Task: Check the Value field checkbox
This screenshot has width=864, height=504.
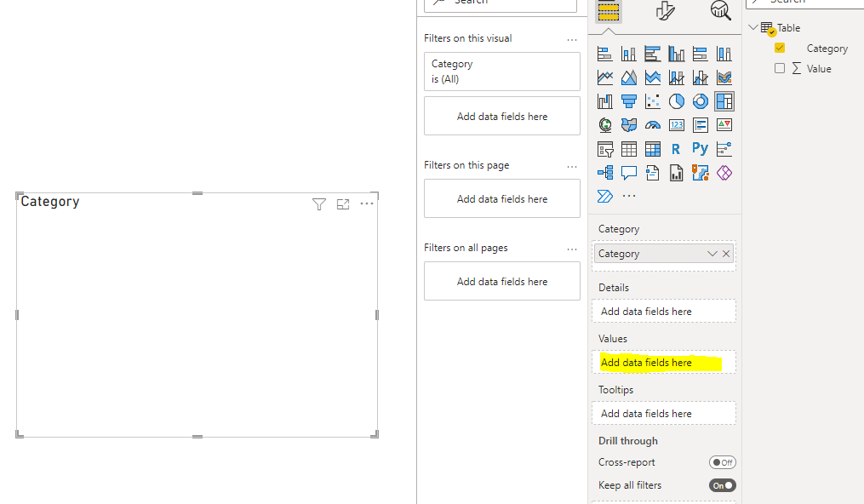Action: click(779, 68)
